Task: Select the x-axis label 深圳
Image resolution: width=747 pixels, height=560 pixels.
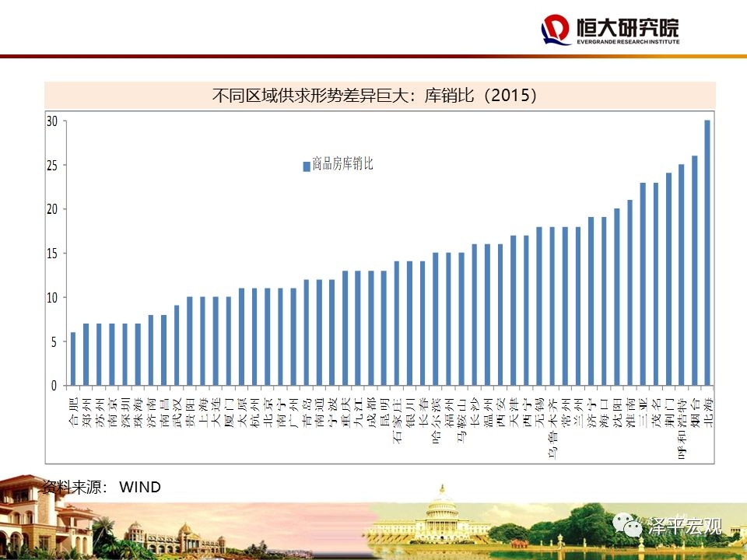Action: point(125,414)
